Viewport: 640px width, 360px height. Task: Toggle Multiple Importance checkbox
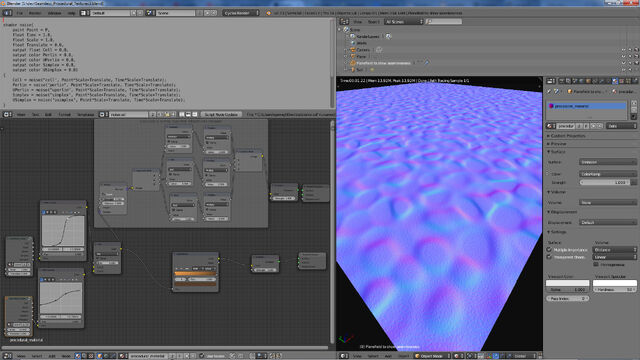click(x=549, y=250)
